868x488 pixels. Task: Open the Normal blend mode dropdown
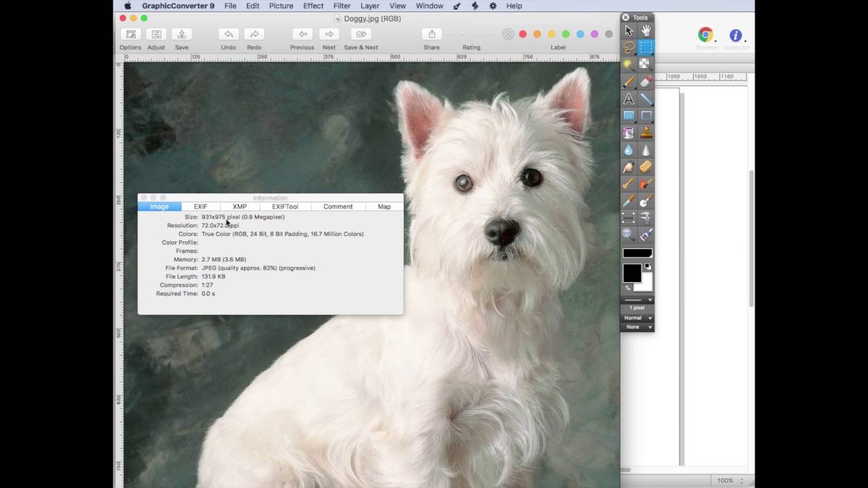coord(637,318)
